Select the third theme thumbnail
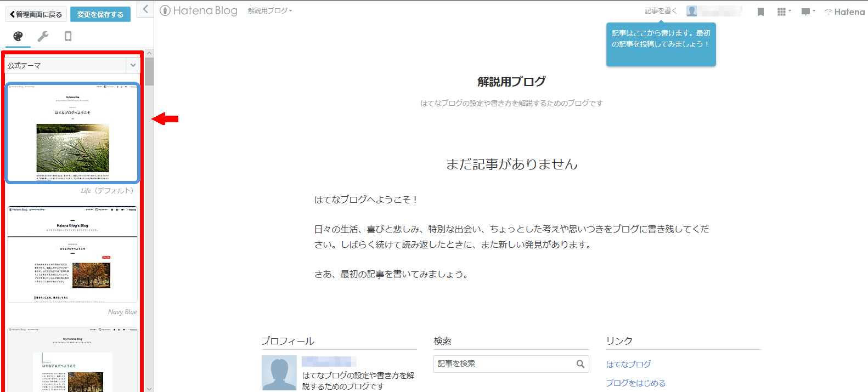The image size is (868, 392). [x=72, y=359]
